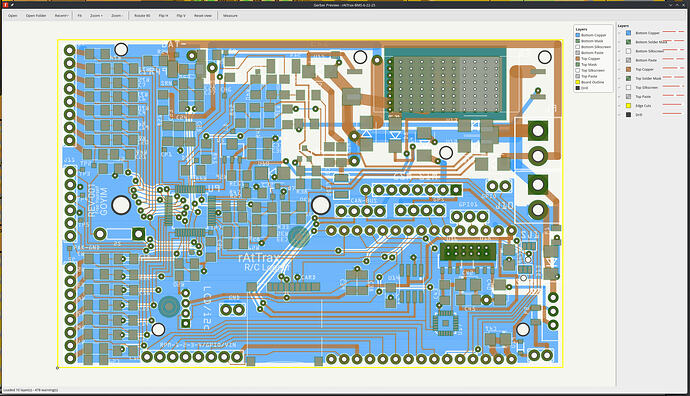The height and width of the screenshot is (396, 690).
Task: Toggle Bottom Silkscreen visibility checkbox in layer list
Action: 620,51
